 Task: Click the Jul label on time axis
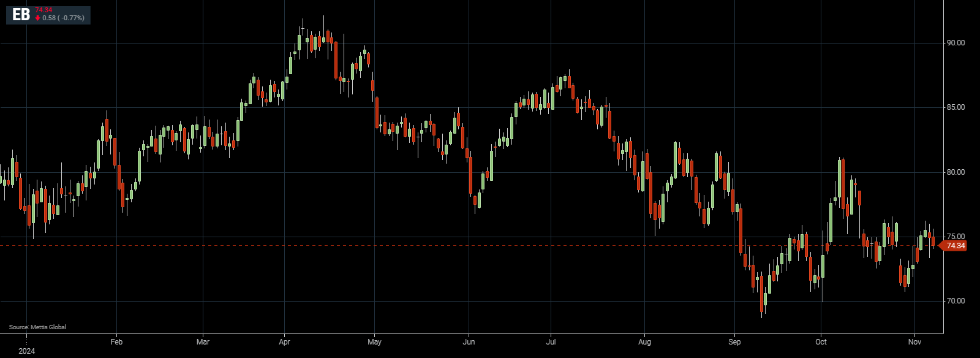tap(551, 342)
